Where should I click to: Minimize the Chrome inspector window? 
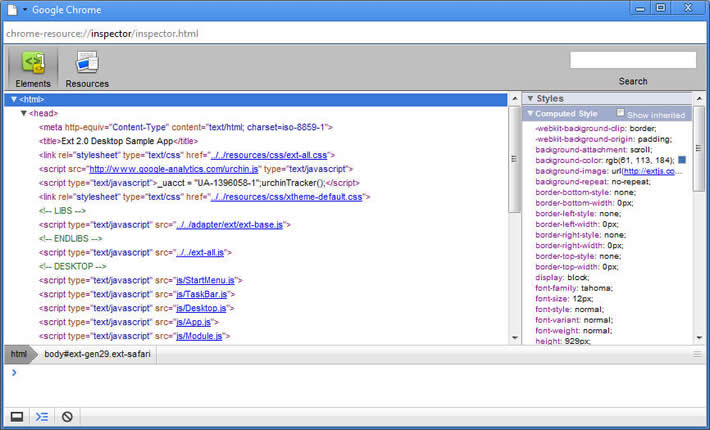coord(640,8)
